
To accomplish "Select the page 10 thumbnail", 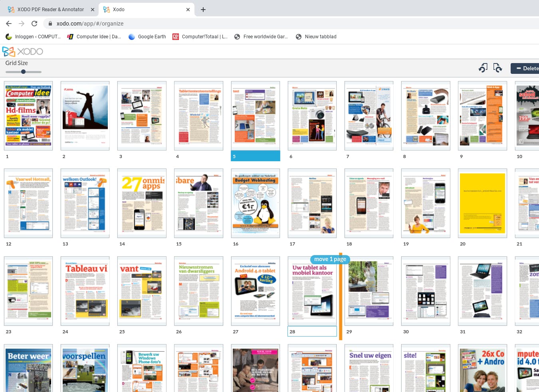I will click(x=527, y=116).
